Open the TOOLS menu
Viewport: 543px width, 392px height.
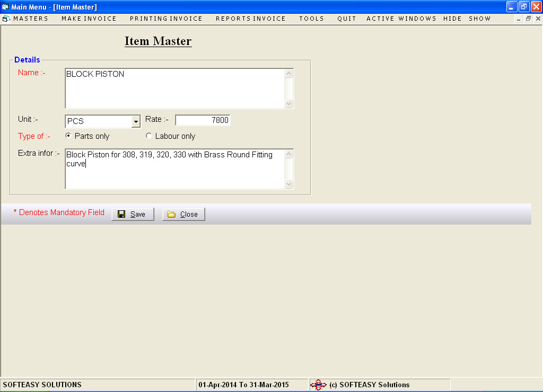coord(311,19)
